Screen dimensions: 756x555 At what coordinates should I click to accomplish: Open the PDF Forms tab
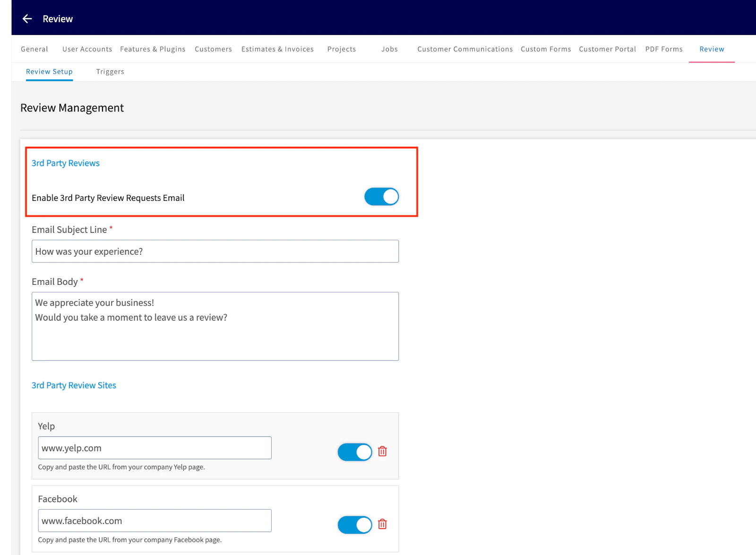click(x=664, y=49)
